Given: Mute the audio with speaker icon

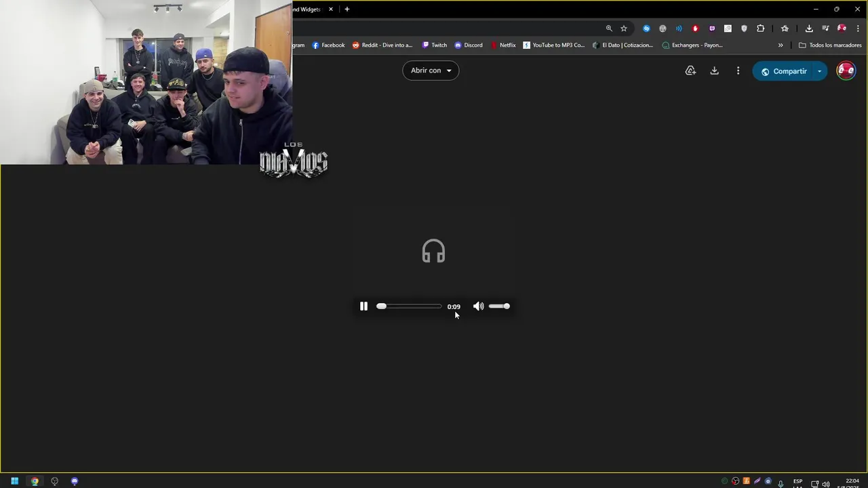Looking at the screenshot, I should pos(479,306).
